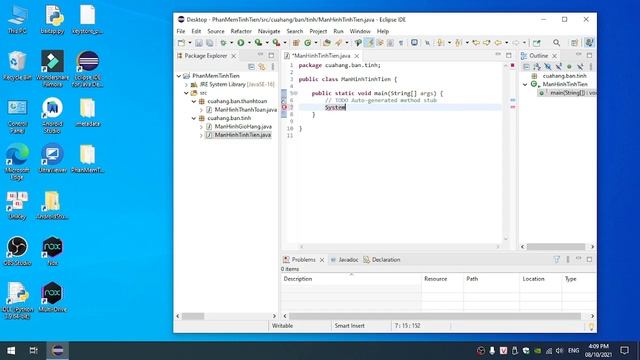Toggle Sort in Outline toolbar
Screen dimensions: 640x360
pos(537,67)
